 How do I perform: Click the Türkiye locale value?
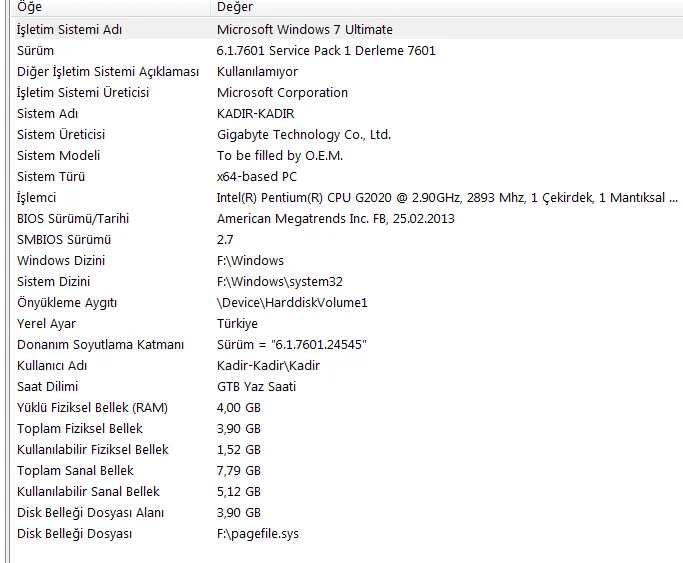(x=237, y=324)
